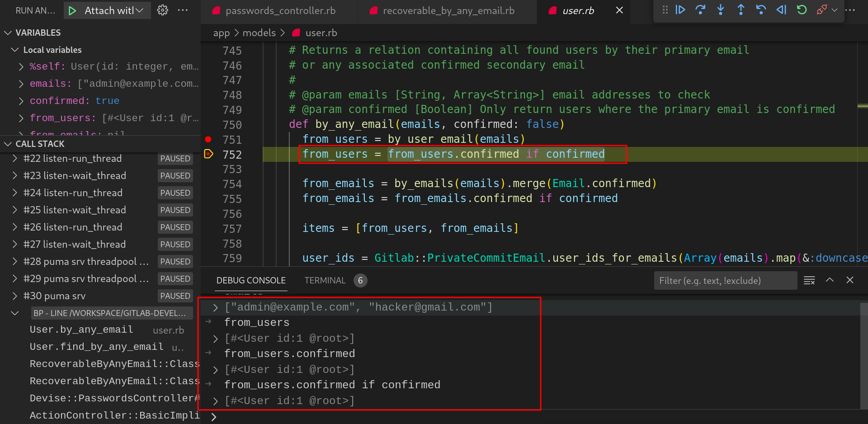Grab the debug toolbar drag handle
Viewport: 868px width, 424px height.
pyautogui.click(x=665, y=10)
